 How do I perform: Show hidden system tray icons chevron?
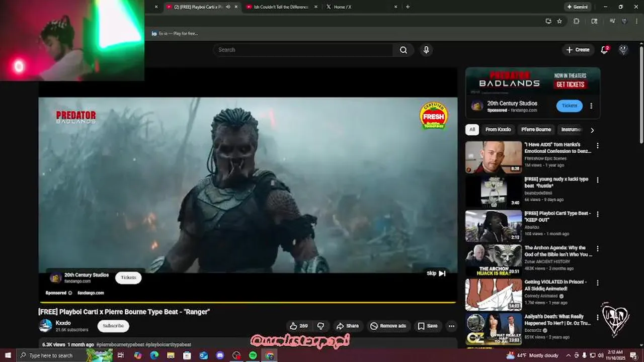click(x=569, y=355)
